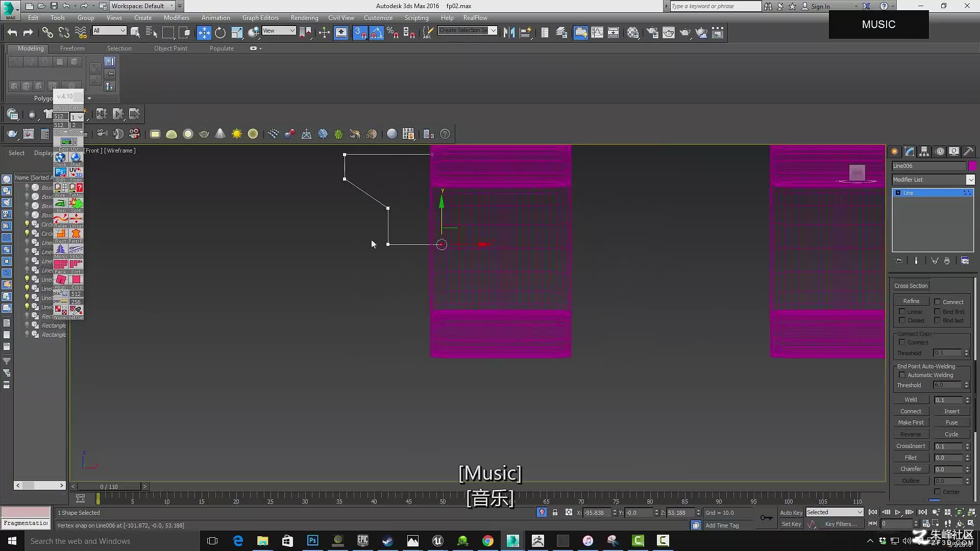Image resolution: width=980 pixels, height=551 pixels.
Task: Click the Cross Section button
Action: 911,286
